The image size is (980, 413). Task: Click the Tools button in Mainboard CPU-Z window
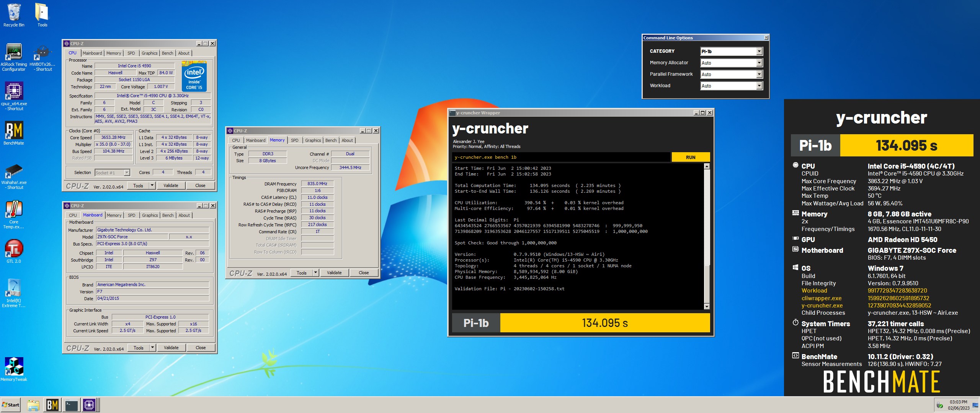[x=139, y=348]
